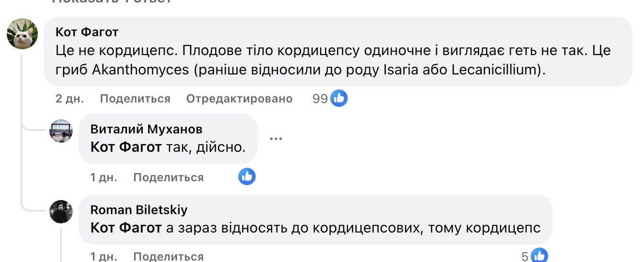Click the Кот Фагот cat avatar

coord(22,34)
